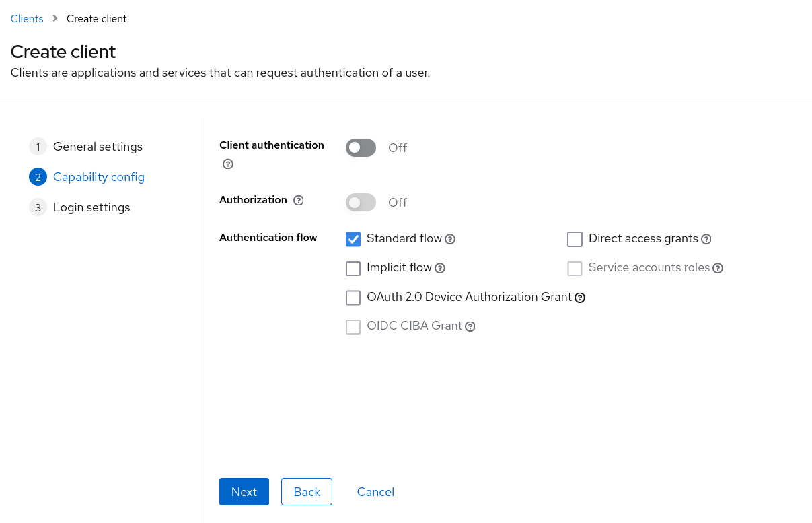
Task: Open help for Client authentication
Action: tap(227, 164)
